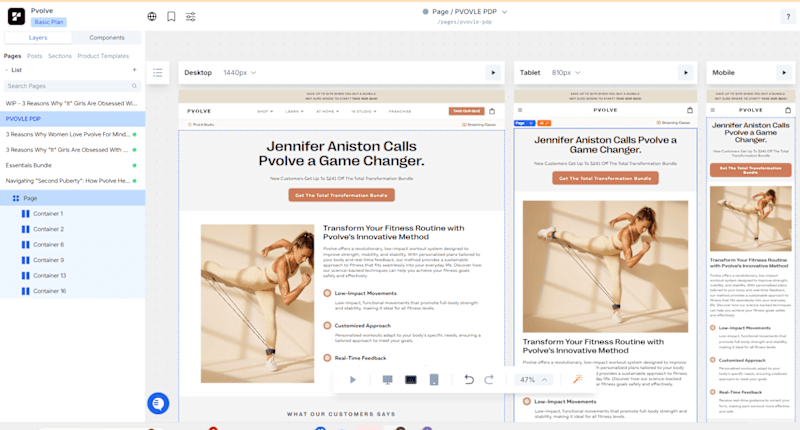Image resolution: width=800 pixels, height=430 pixels.
Task: Open SHOP dropdown in Desktop preview nav
Action: [265, 111]
